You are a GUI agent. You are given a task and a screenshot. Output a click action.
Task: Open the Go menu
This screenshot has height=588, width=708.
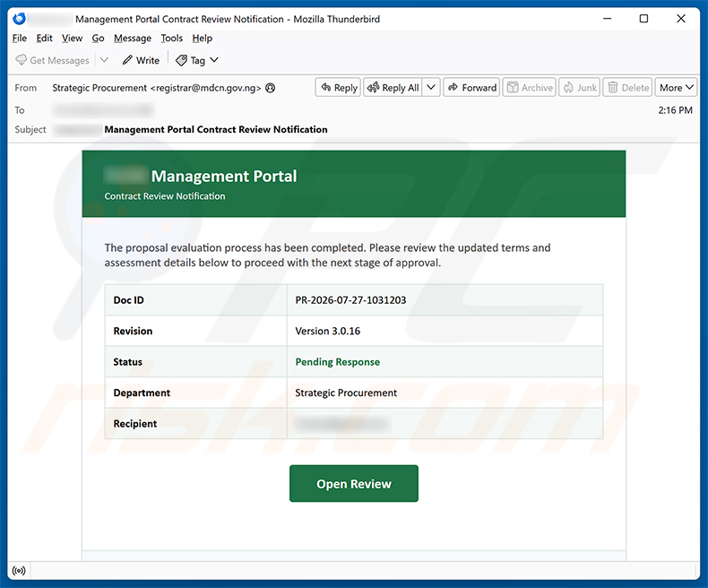(x=98, y=39)
